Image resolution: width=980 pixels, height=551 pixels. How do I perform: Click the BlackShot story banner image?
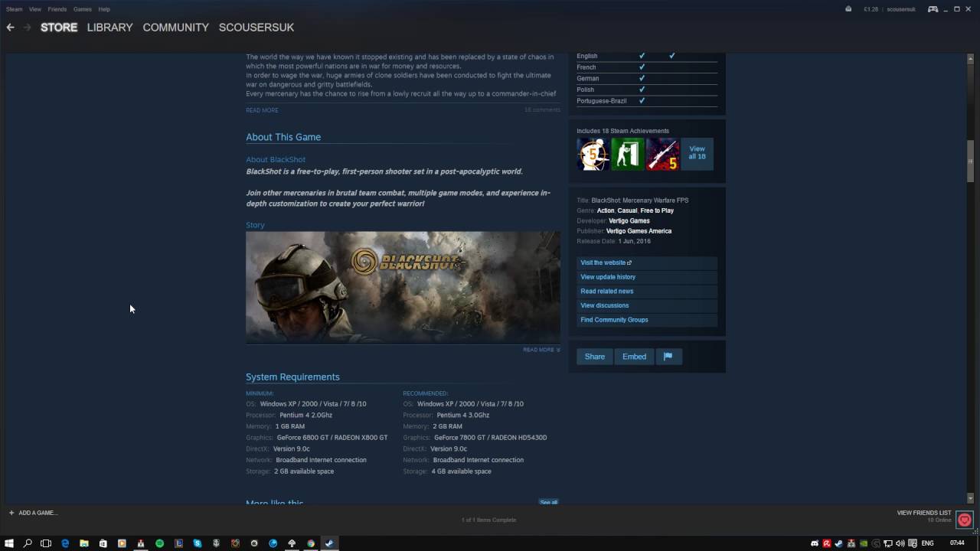[403, 287]
